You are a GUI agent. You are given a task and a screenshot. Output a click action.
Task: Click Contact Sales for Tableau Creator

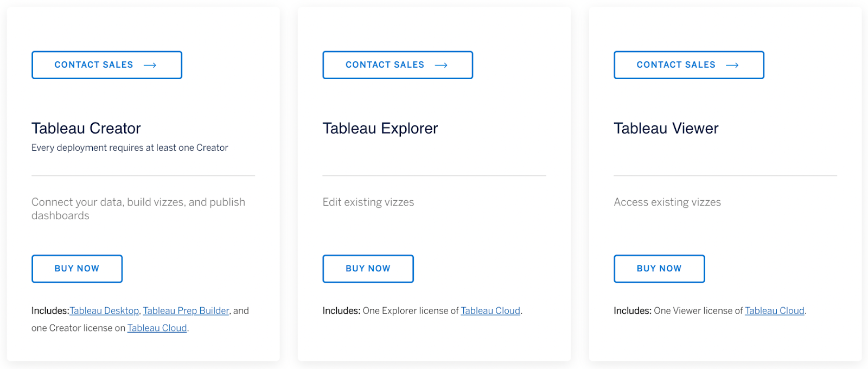coord(93,65)
